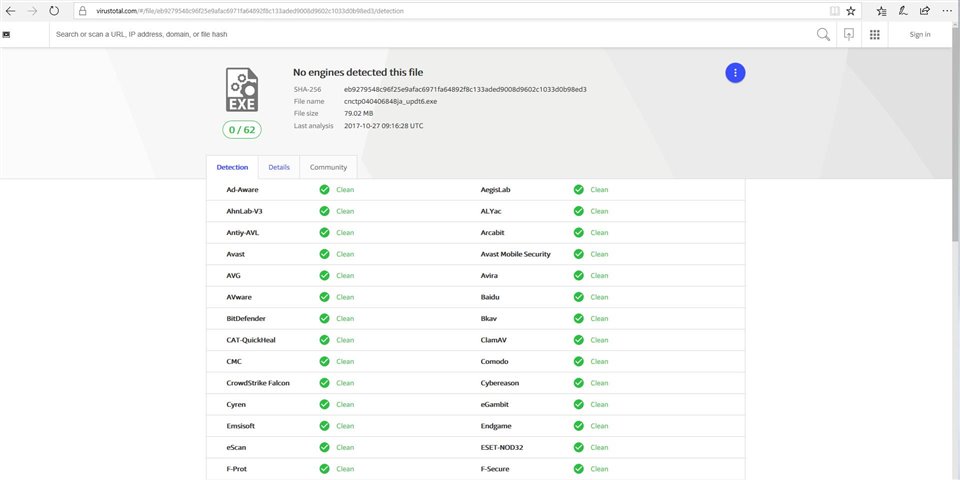Click the CAT-QuickHeal engine name
Screen dimensions: 960x480
click(x=251, y=340)
